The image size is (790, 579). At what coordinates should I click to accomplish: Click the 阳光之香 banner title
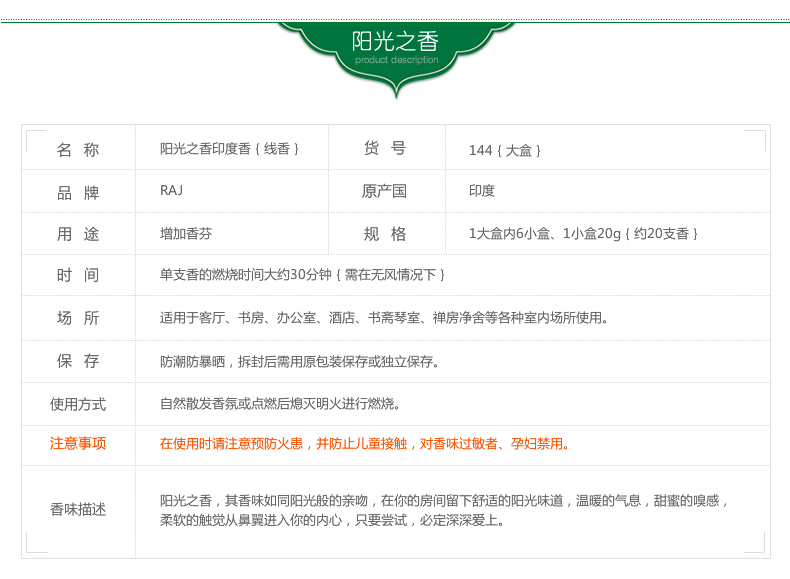(x=395, y=41)
